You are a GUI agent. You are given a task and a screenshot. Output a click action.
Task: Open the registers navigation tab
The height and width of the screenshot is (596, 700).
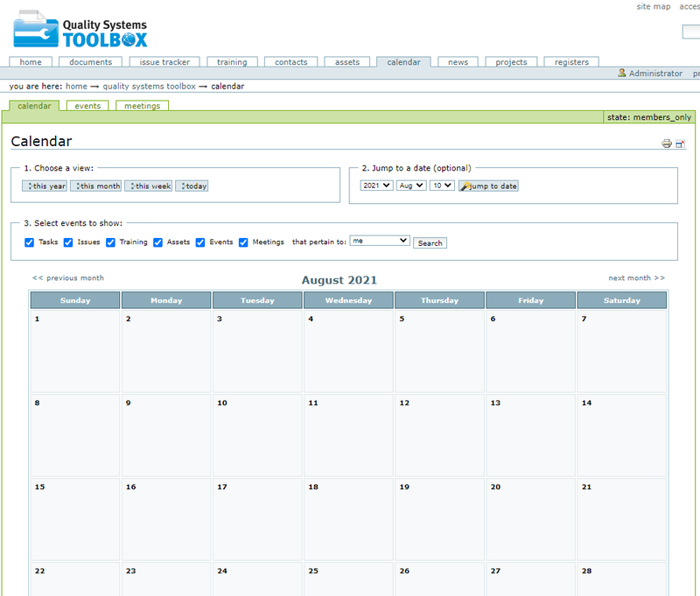pos(571,62)
